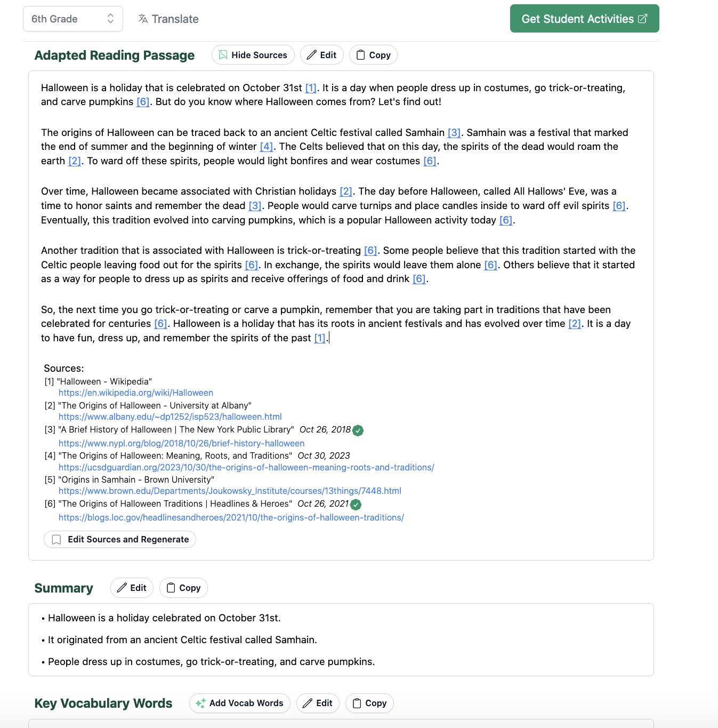This screenshot has height=728, width=718.
Task: Click the sparkle icon on Add Vocab Words
Action: [x=201, y=703]
